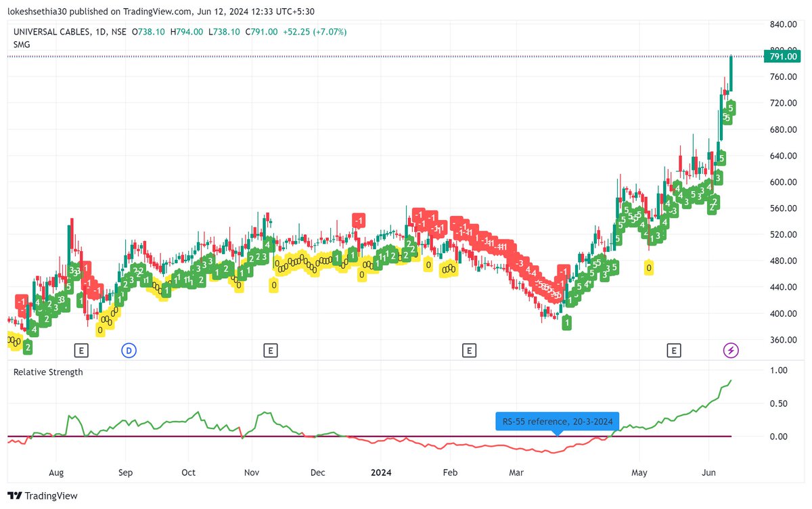Click the H794.00 high value
The width and height of the screenshot is (812, 509).
click(x=185, y=31)
